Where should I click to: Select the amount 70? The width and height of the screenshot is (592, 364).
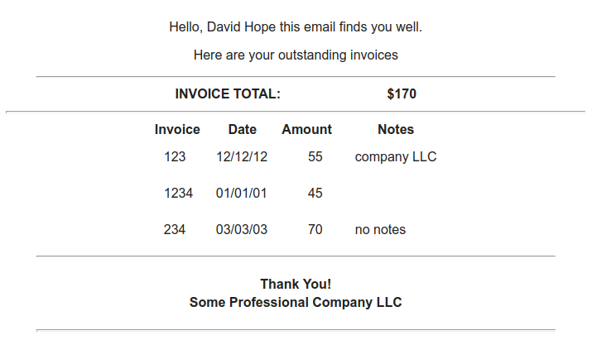pos(315,229)
